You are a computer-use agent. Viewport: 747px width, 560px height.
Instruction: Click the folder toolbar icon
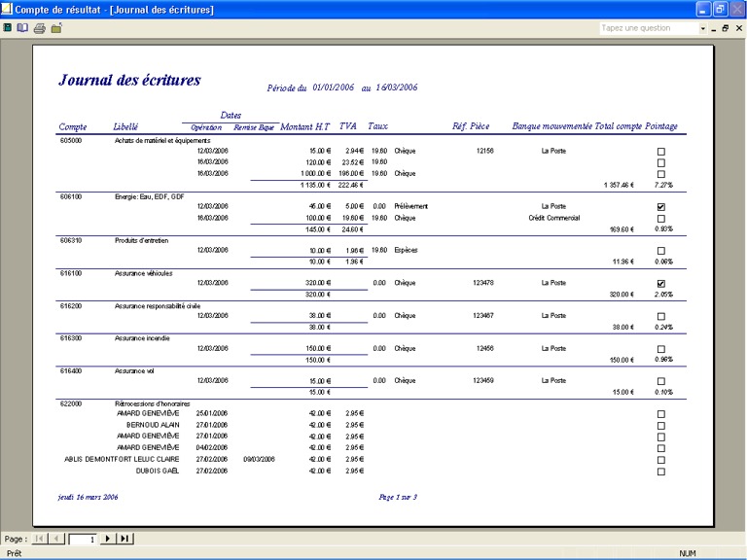pyautogui.click(x=56, y=28)
